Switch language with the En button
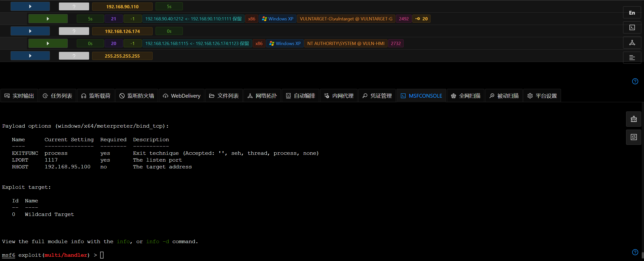This screenshot has width=644, height=261. tap(632, 13)
